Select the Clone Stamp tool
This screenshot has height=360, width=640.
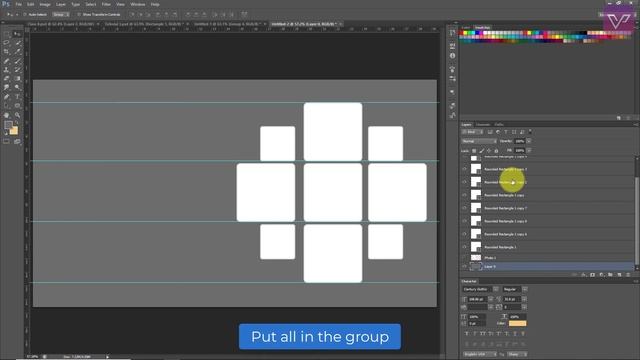click(x=7, y=70)
